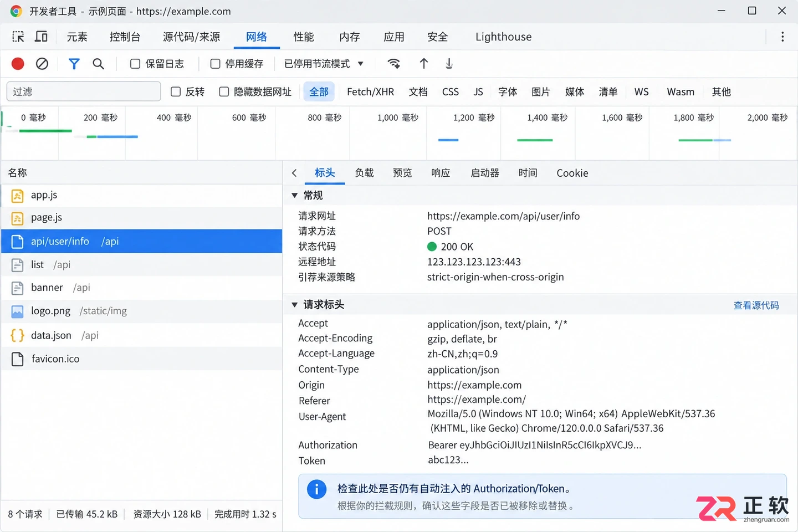Collapse the 请求标头 section
Image resolution: width=798 pixels, height=532 pixels.
[295, 304]
